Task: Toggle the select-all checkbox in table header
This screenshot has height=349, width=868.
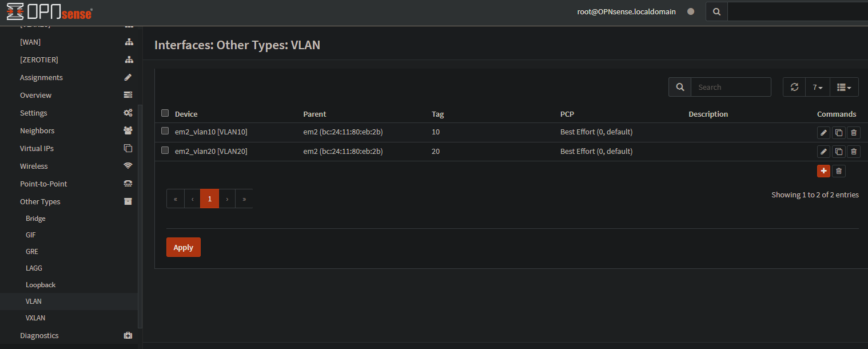Action: (x=165, y=113)
